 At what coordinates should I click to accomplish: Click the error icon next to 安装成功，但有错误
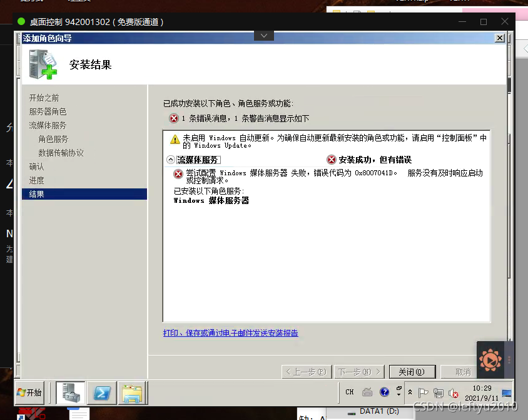pyautogui.click(x=332, y=160)
